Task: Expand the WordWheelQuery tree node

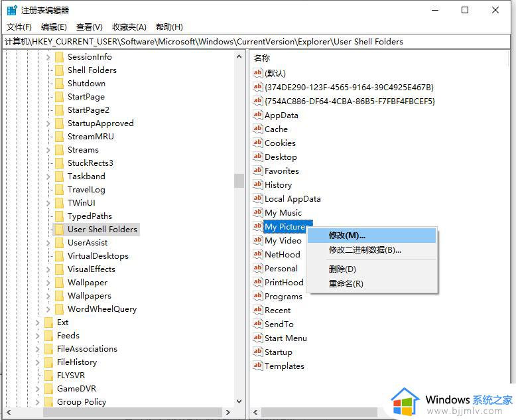Action: pyautogui.click(x=48, y=309)
